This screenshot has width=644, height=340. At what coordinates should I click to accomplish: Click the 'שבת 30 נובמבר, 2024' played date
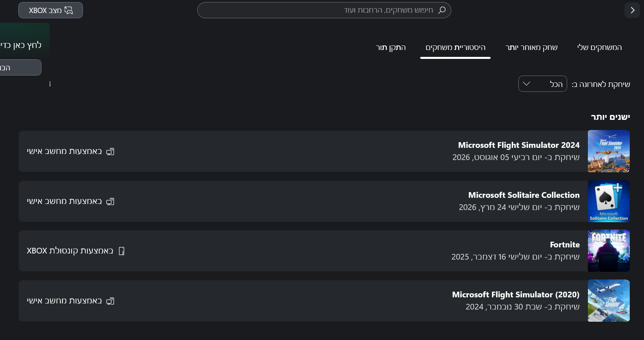click(x=504, y=307)
